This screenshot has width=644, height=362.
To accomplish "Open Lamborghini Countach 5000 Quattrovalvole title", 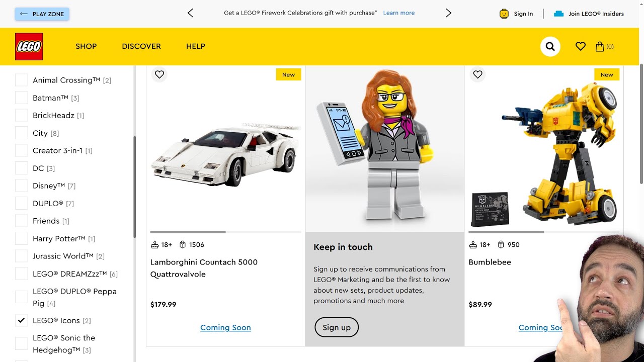I will [204, 268].
